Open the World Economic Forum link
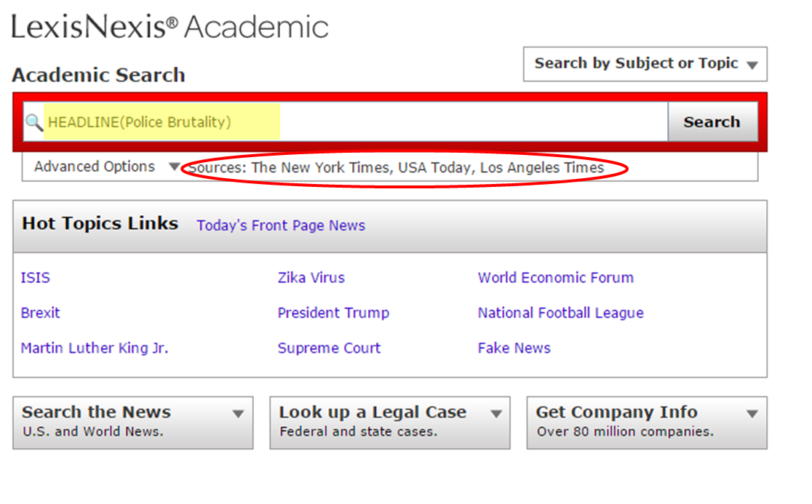The height and width of the screenshot is (504, 812). 556,278
